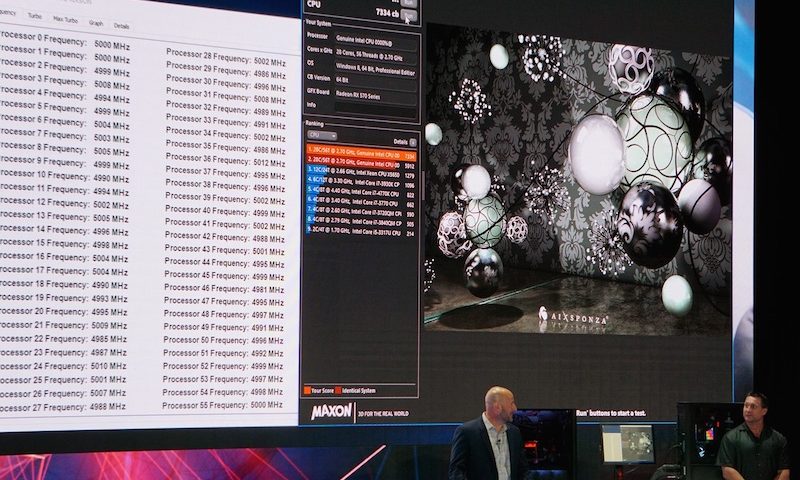
Task: Open the Turbo tab
Action: point(35,16)
